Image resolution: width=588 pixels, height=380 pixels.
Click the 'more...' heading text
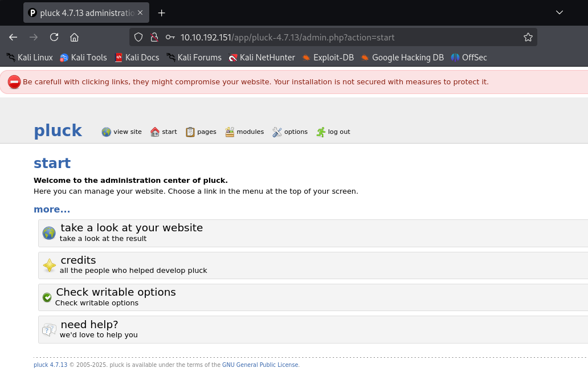(x=52, y=209)
